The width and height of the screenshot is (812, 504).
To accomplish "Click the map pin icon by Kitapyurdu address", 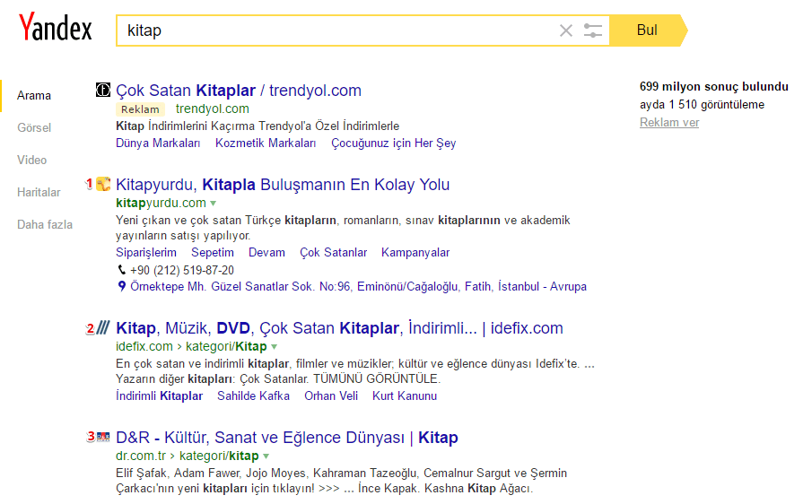I will (122, 287).
